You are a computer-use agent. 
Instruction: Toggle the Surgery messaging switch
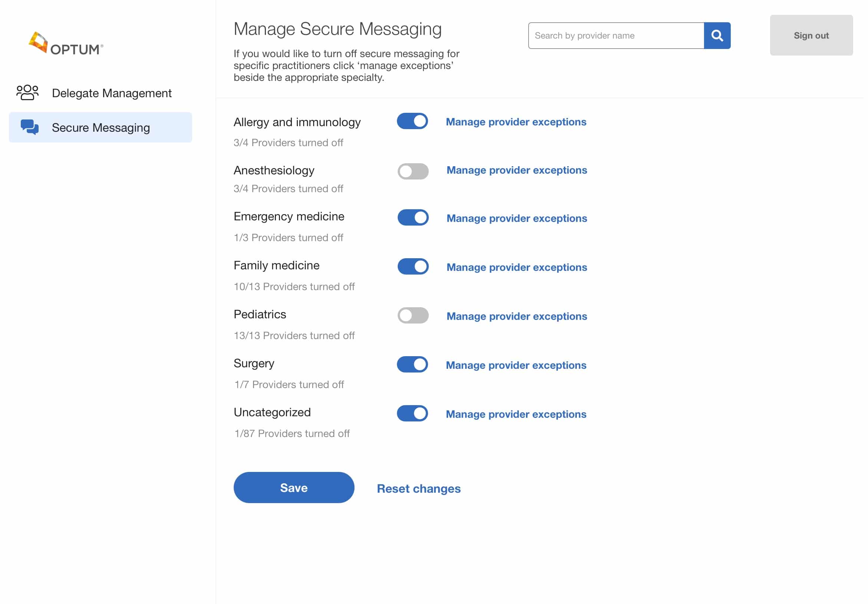[x=412, y=365]
